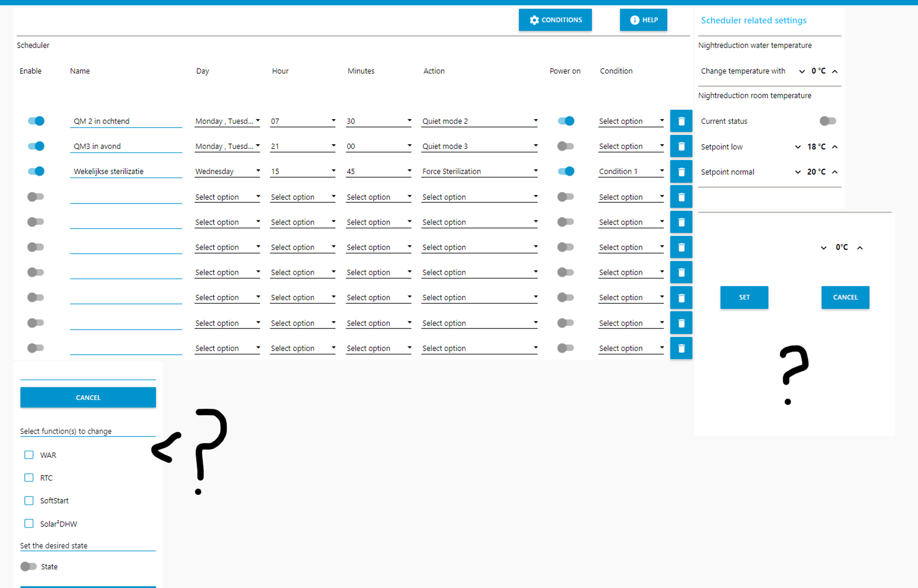918x588 pixels.
Task: Open Action dropdown showing Force Sterilization
Action: click(479, 172)
